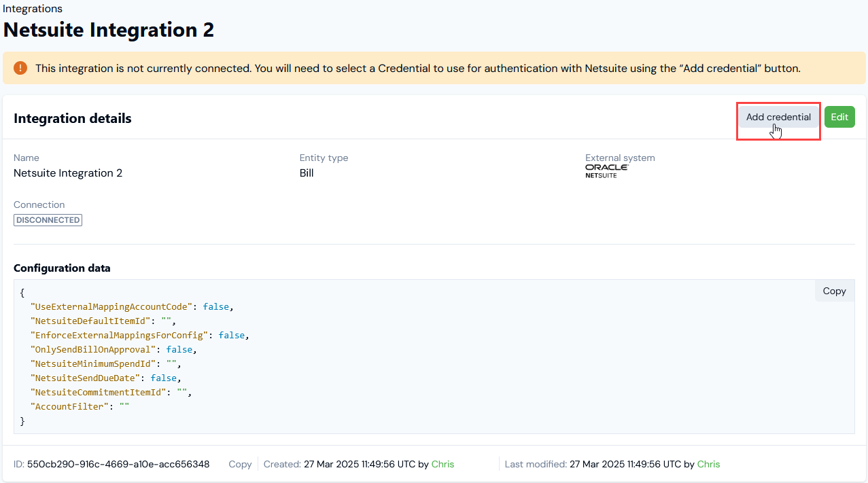Open Edit for integration details

[x=839, y=117]
